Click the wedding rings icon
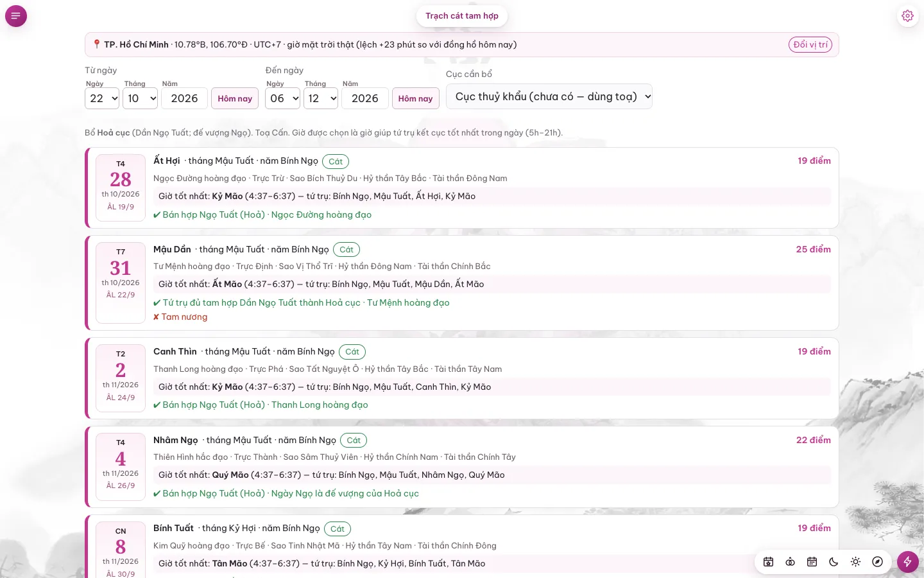Screen dimensions: 924x578 pos(790,562)
